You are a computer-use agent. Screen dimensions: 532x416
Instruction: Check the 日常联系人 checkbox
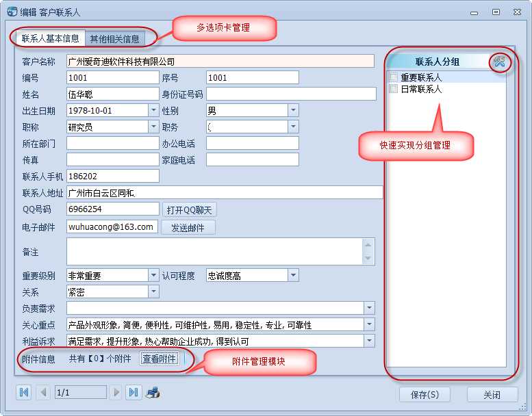pyautogui.click(x=394, y=89)
